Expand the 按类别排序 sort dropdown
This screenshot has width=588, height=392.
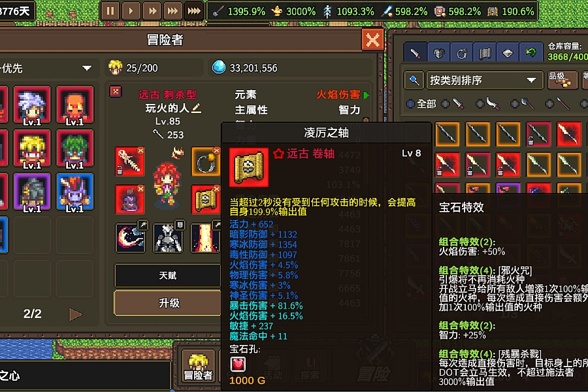[484, 80]
